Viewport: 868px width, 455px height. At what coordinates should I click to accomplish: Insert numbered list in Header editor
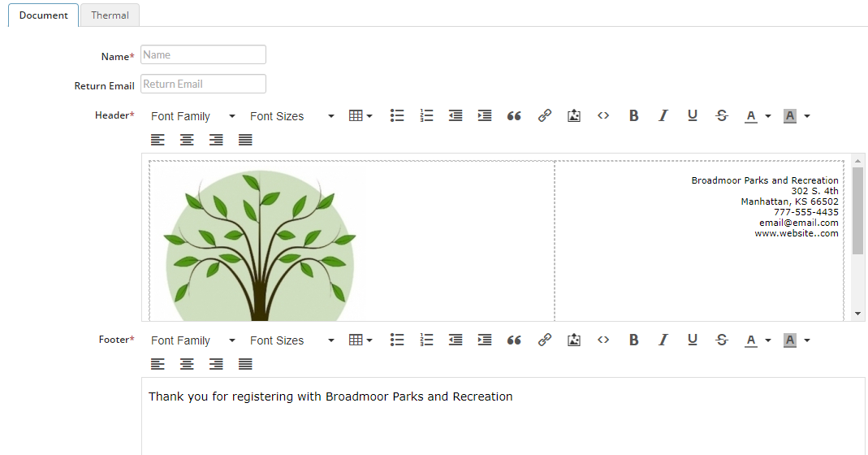(x=426, y=115)
